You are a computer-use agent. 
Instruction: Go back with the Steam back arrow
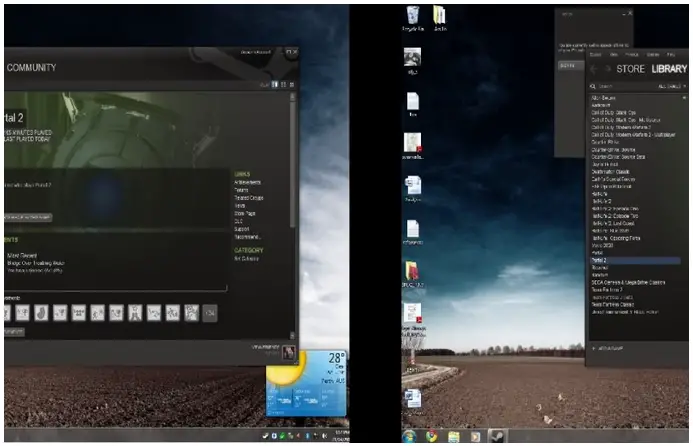click(x=594, y=69)
